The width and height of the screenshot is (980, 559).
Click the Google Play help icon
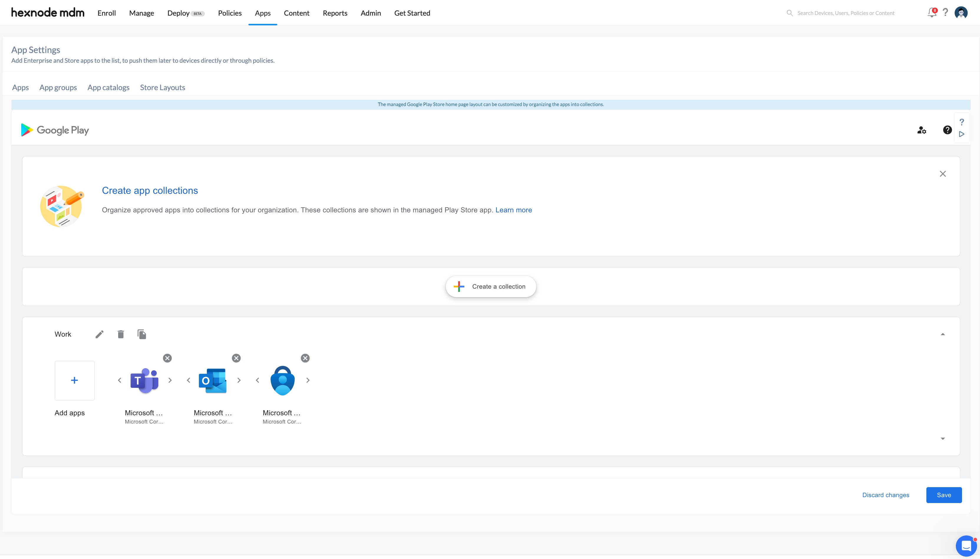(x=947, y=130)
